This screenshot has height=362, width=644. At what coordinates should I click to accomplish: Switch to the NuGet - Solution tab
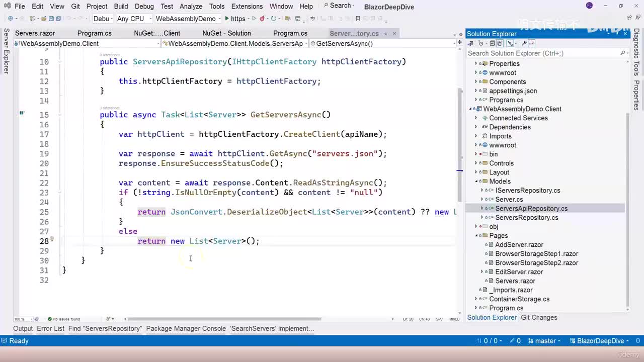pos(226,33)
